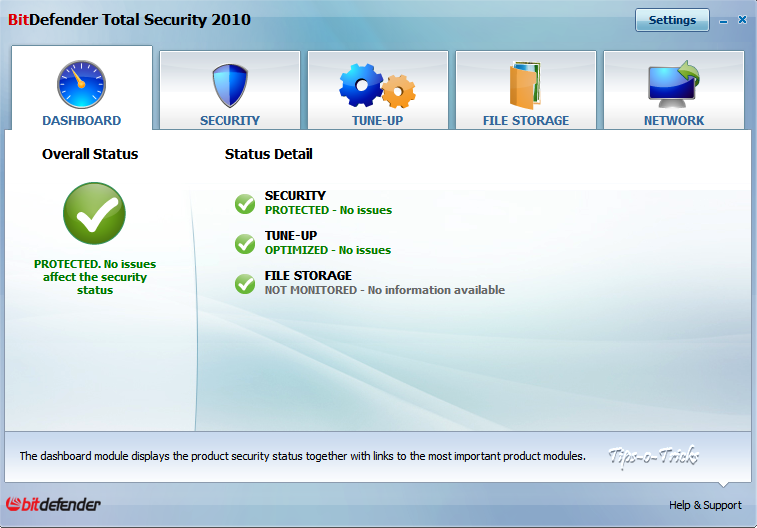Click 'PROTECTED - No issues' text
Image resolution: width=757 pixels, height=528 pixels.
[328, 210]
